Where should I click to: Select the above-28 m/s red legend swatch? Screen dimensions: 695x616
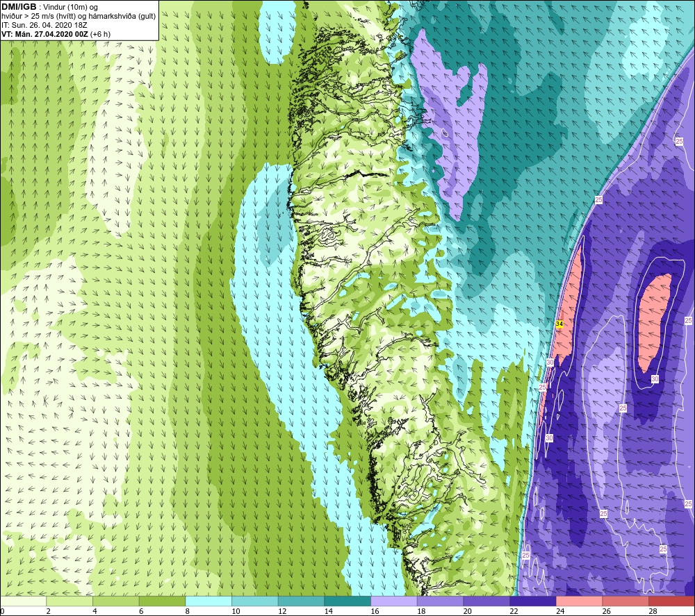point(671,601)
